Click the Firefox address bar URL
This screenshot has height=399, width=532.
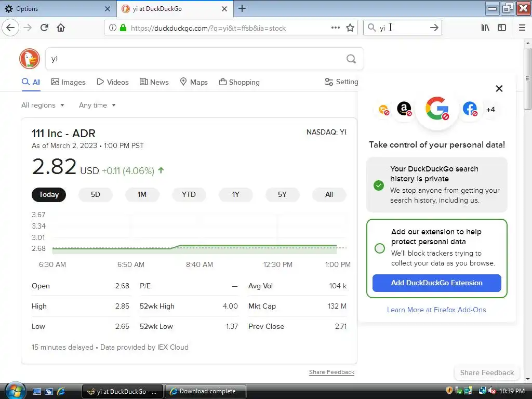tap(208, 28)
